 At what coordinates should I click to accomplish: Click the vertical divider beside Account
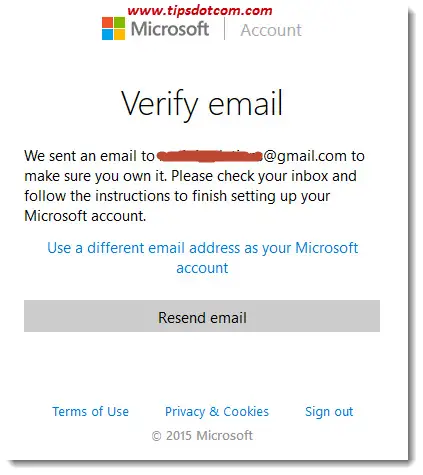pyautogui.click(x=224, y=29)
